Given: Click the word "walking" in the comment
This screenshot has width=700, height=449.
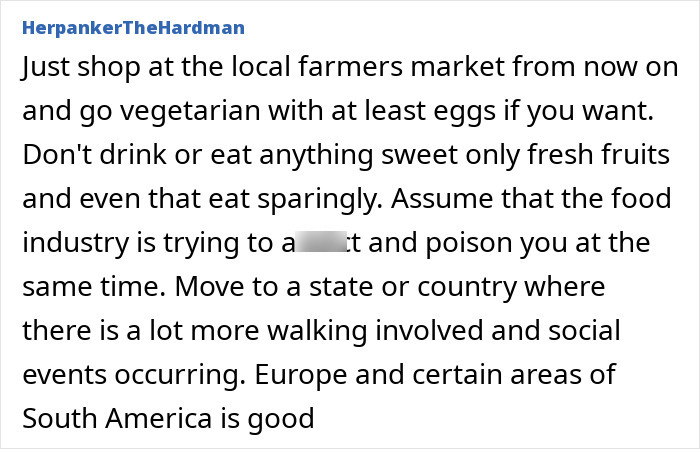Looking at the screenshot, I should 317,332.
